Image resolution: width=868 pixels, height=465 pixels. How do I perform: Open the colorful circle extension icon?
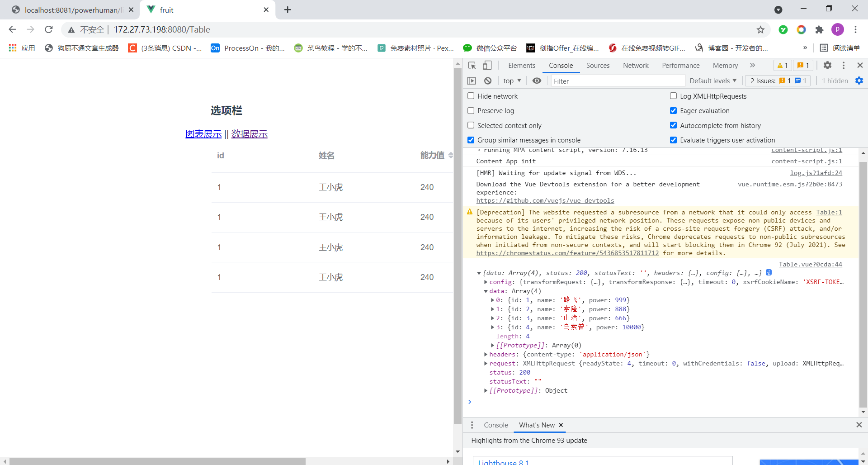[x=801, y=29]
